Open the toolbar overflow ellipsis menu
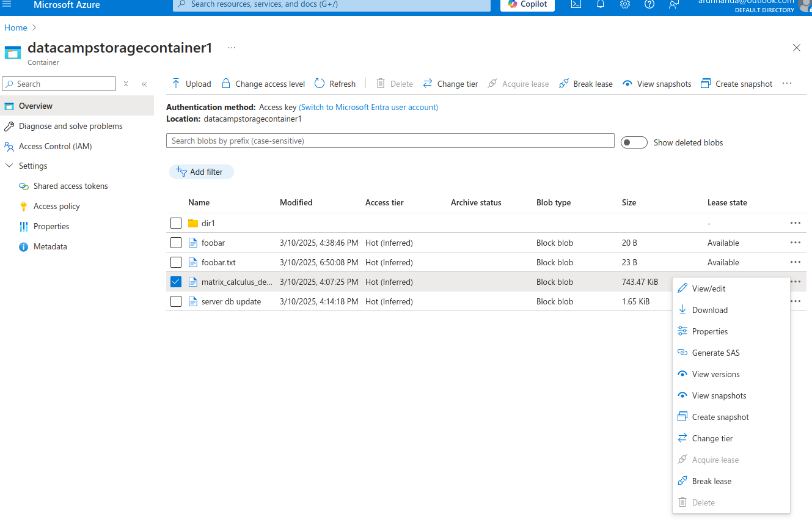Viewport: 812px width, 522px height. pos(787,84)
